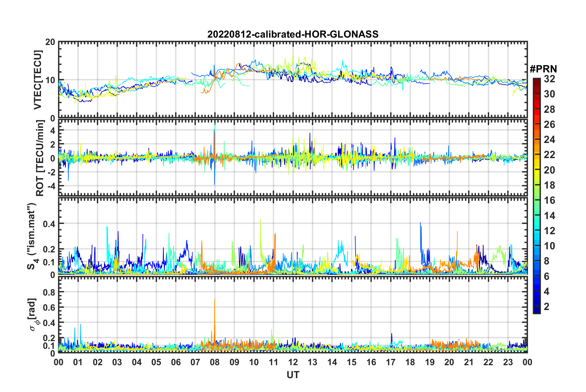Click the PRN colorbar gradient strip
Image resolution: width=586 pixels, height=392 pixels.
[537, 196]
